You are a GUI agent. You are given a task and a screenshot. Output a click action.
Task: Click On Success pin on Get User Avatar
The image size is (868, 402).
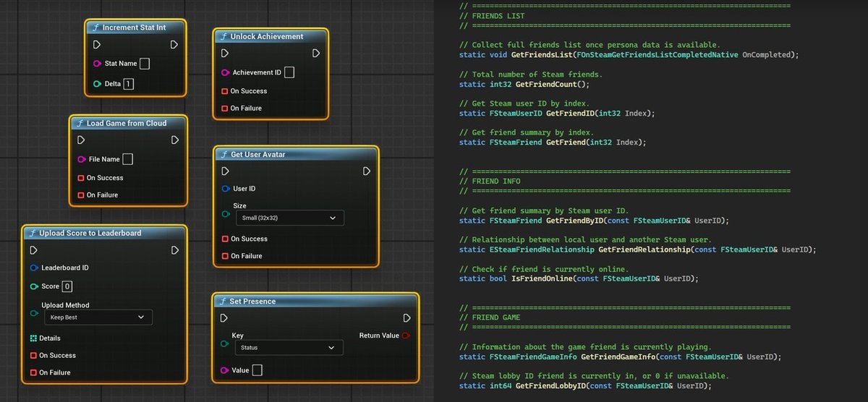pos(225,239)
